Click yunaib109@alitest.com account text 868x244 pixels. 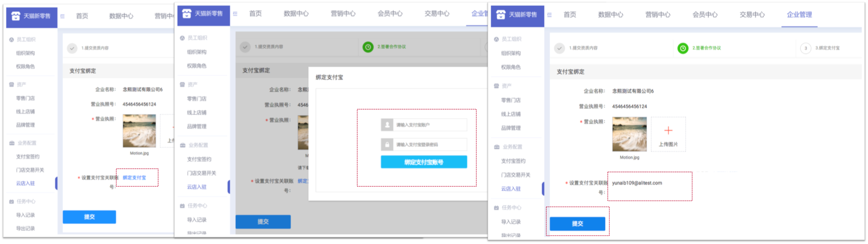(x=637, y=183)
